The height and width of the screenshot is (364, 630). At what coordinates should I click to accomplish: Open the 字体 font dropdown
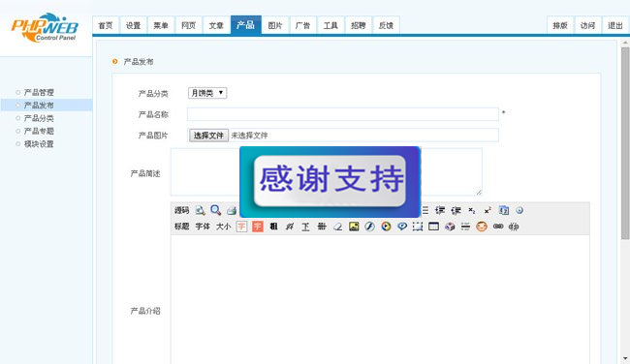tap(203, 227)
